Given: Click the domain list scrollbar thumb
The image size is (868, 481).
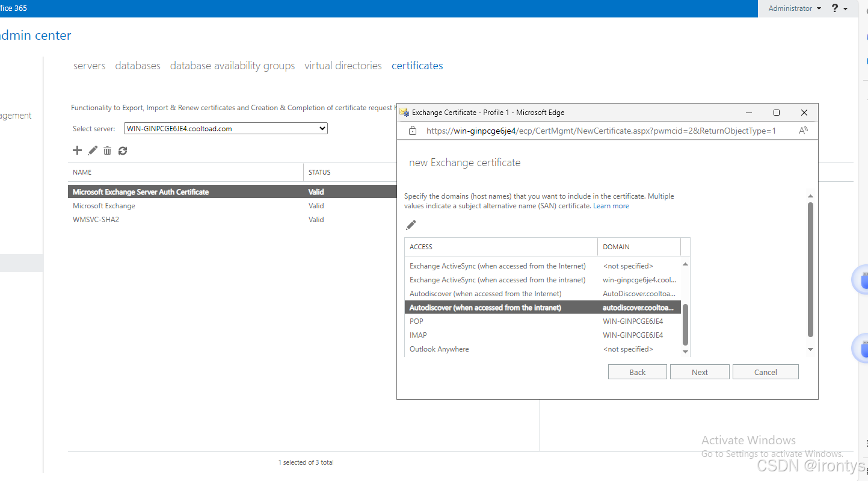Looking at the screenshot, I should (x=685, y=325).
